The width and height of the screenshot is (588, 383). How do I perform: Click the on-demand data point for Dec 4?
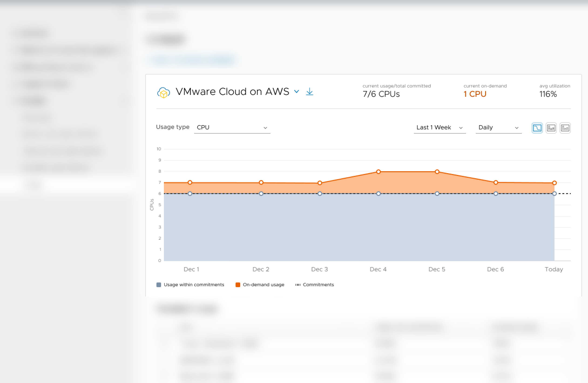pyautogui.click(x=378, y=172)
